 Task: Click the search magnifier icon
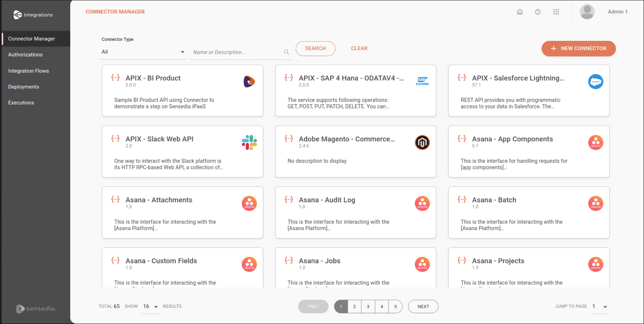[x=286, y=52]
